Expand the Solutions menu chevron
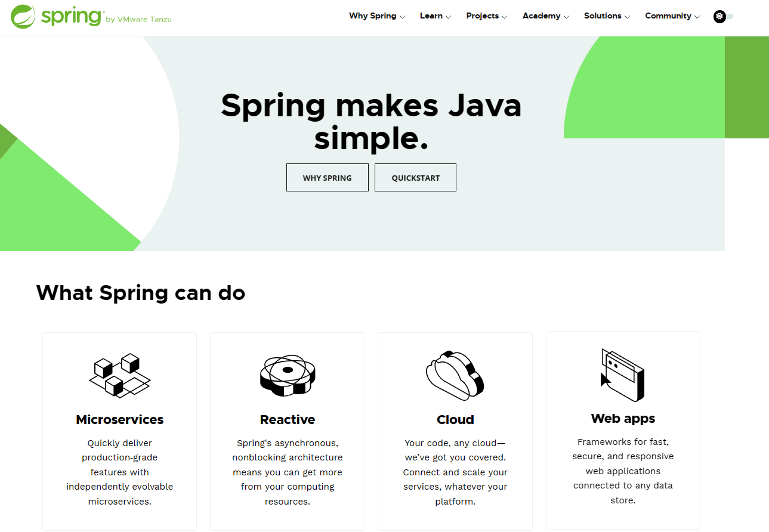Viewport: 769px width, 532px height. (627, 17)
